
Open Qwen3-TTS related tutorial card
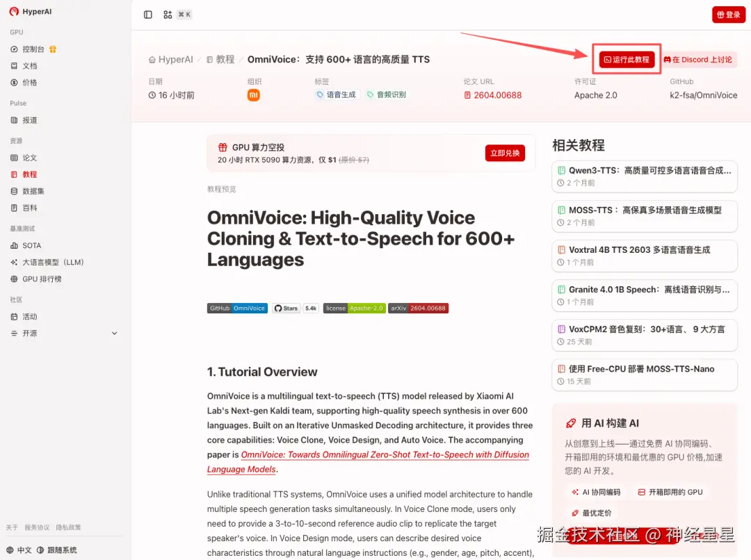coord(644,176)
